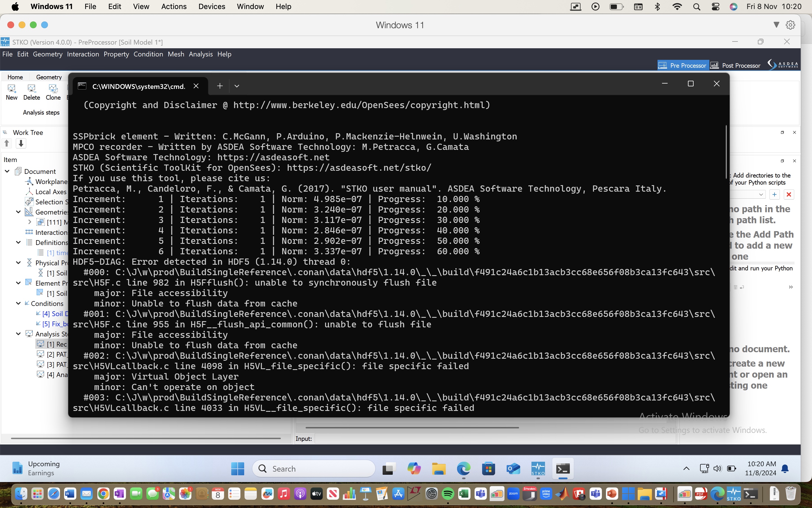Open the STKO Analysis menu

coord(201,54)
